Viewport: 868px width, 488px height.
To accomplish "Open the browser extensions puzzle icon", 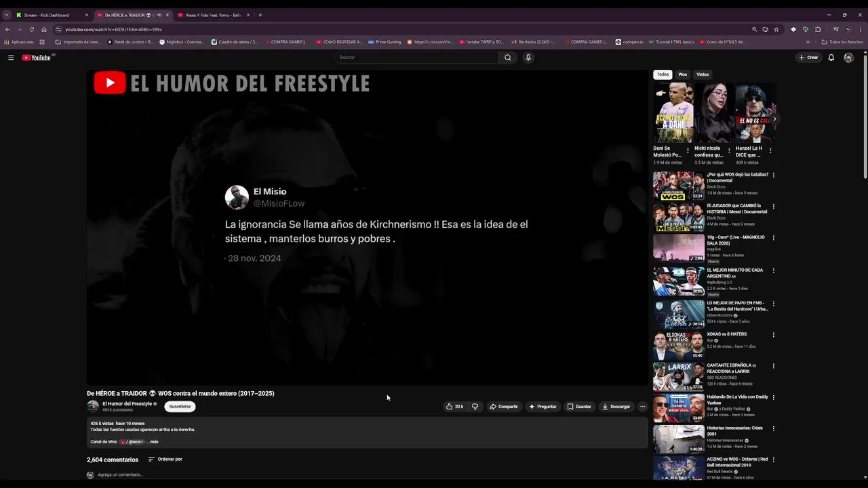I will pos(818,29).
